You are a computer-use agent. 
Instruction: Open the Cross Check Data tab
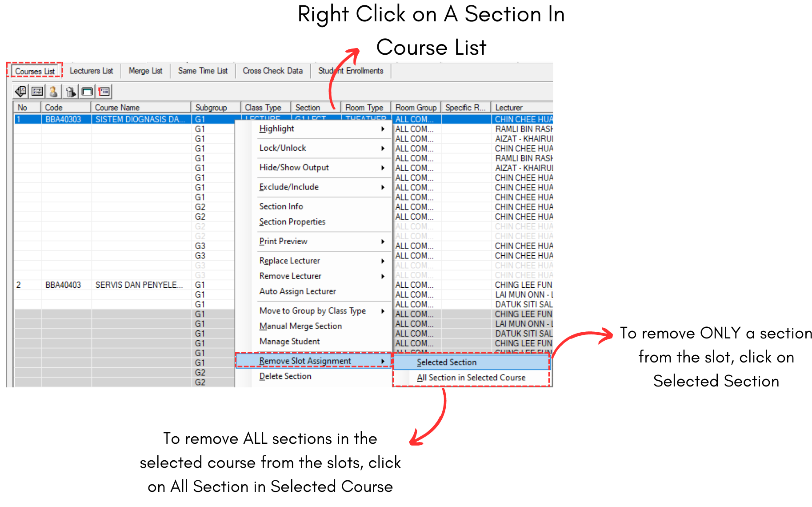pos(272,71)
